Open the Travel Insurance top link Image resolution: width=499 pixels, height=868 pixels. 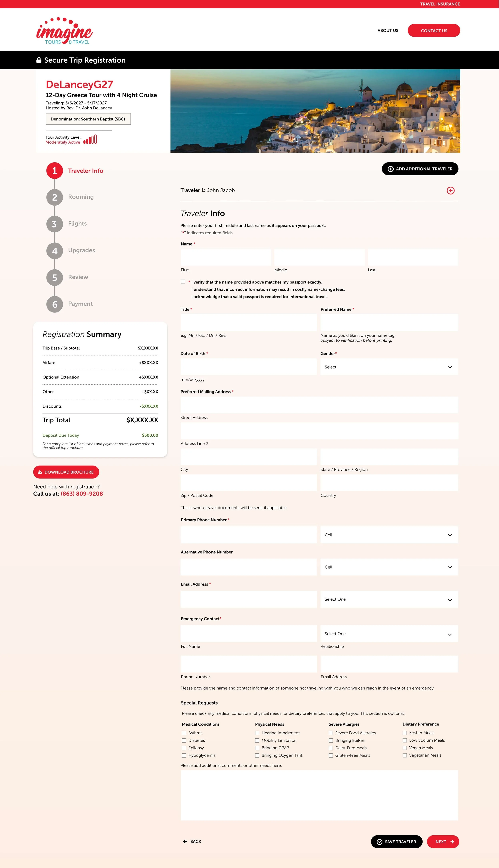coord(440,4)
